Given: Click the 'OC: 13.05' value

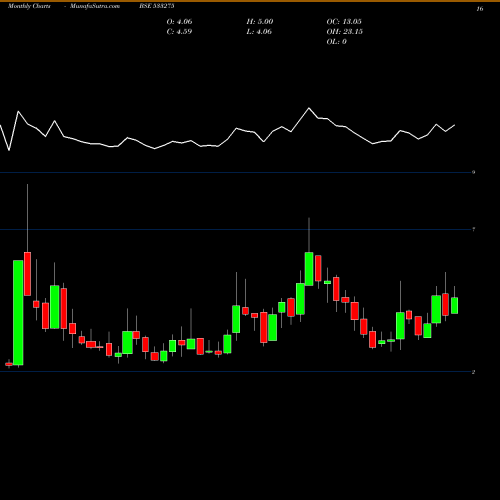Looking at the screenshot, I should (x=344, y=22).
